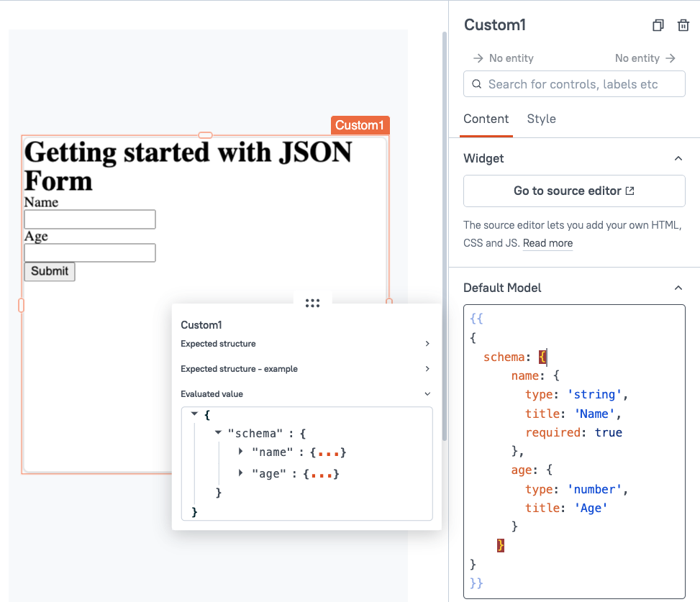Focus the Name text field
Viewport: 700px width, 602px height.
90,219
